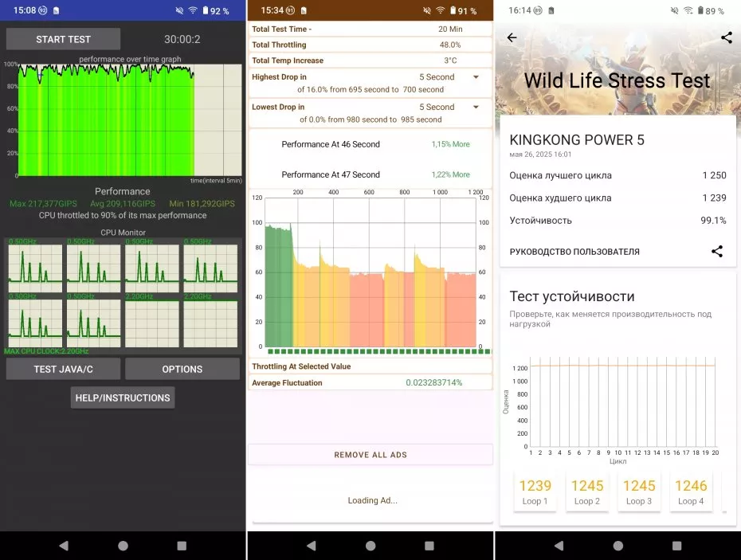Tap Android home button in right screen
This screenshot has height=560, width=741.
coord(618,546)
